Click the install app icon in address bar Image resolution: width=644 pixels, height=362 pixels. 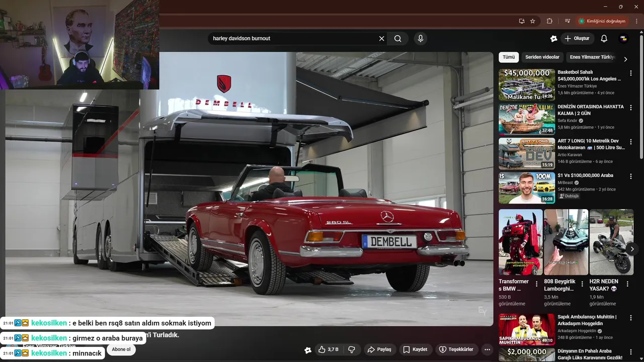[x=522, y=21]
